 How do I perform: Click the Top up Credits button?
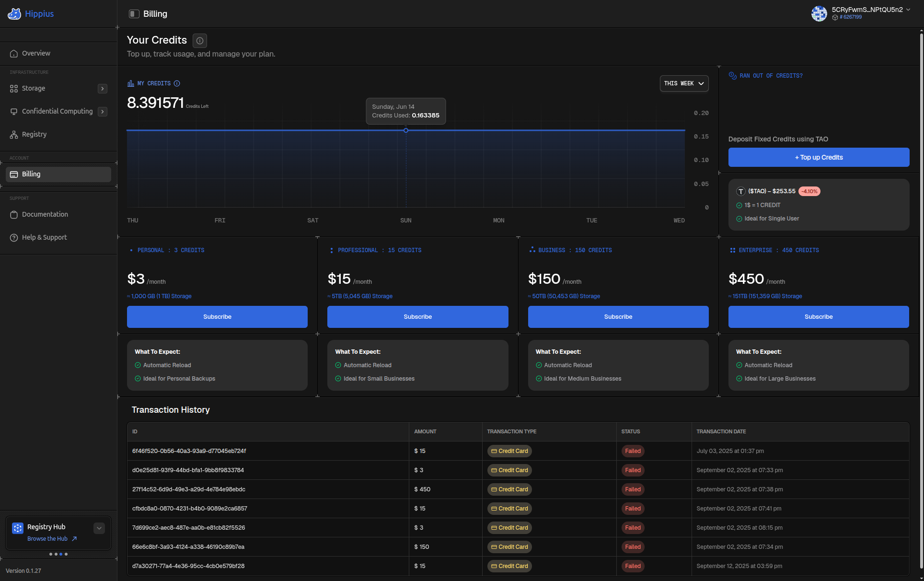[x=819, y=157]
